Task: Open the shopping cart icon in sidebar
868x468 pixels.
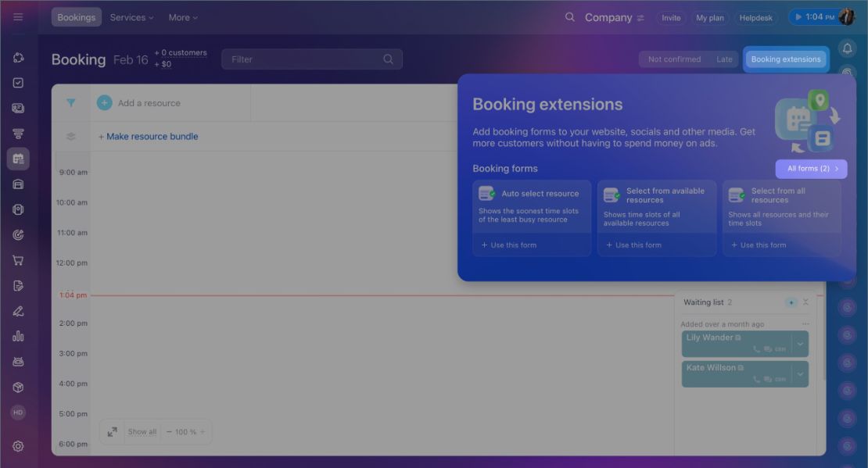Action: tap(18, 260)
